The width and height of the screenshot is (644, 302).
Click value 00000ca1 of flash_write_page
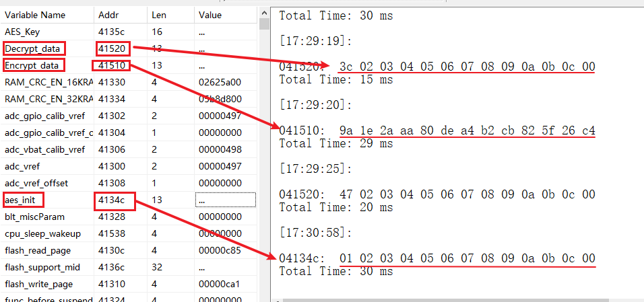pyautogui.click(x=220, y=284)
